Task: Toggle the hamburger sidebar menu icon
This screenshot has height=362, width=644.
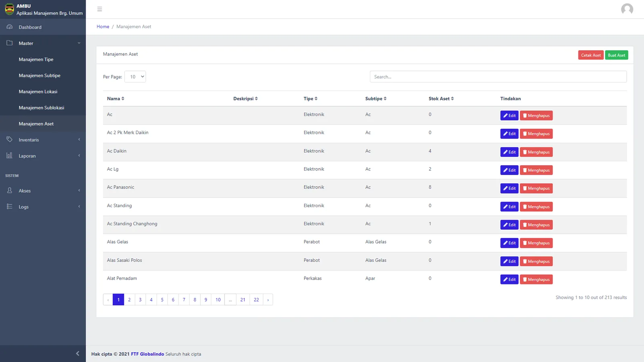Action: pyautogui.click(x=99, y=9)
